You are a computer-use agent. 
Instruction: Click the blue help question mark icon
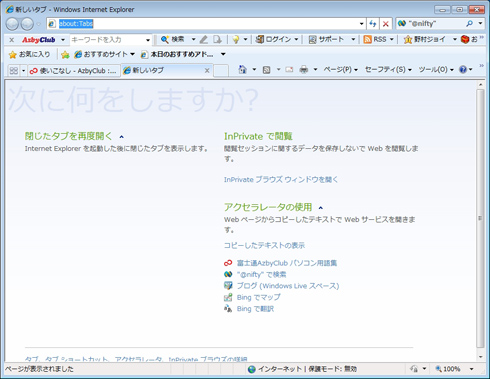coord(463,70)
